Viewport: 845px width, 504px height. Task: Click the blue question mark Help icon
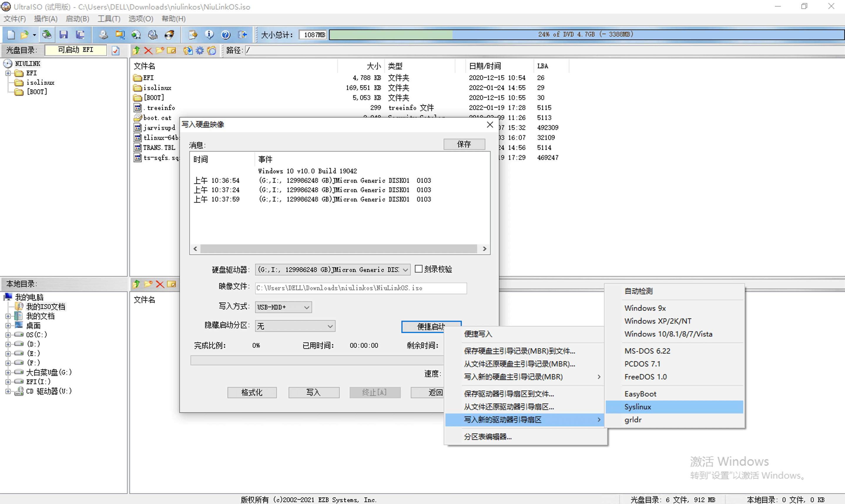(x=226, y=35)
